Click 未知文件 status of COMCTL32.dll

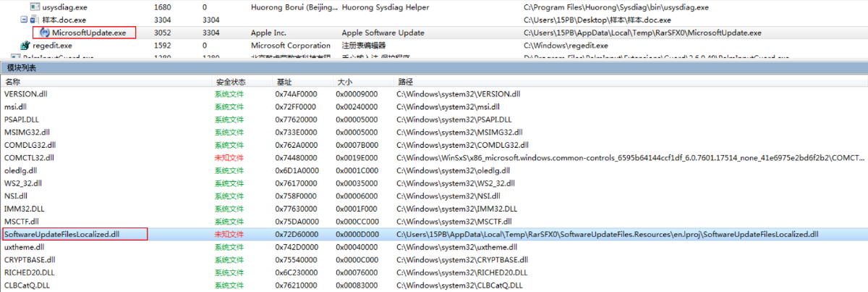click(x=229, y=157)
